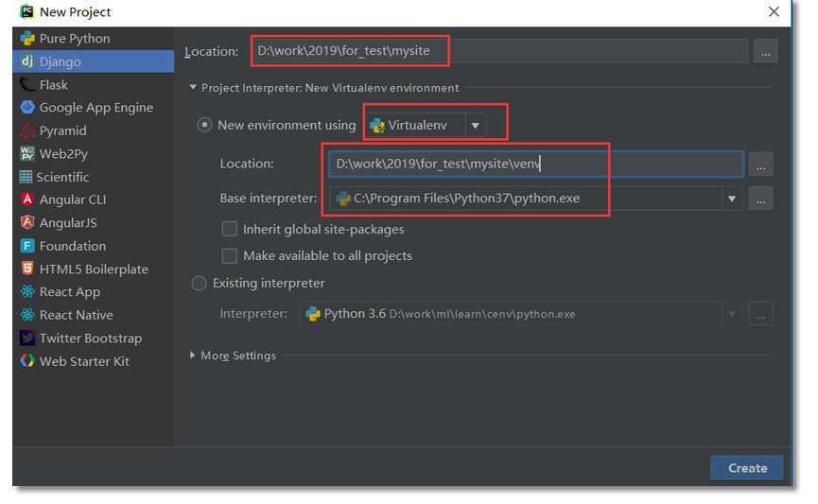818x504 pixels.
Task: Choose Twitter Bootstrap project type
Action: pyautogui.click(x=94, y=338)
